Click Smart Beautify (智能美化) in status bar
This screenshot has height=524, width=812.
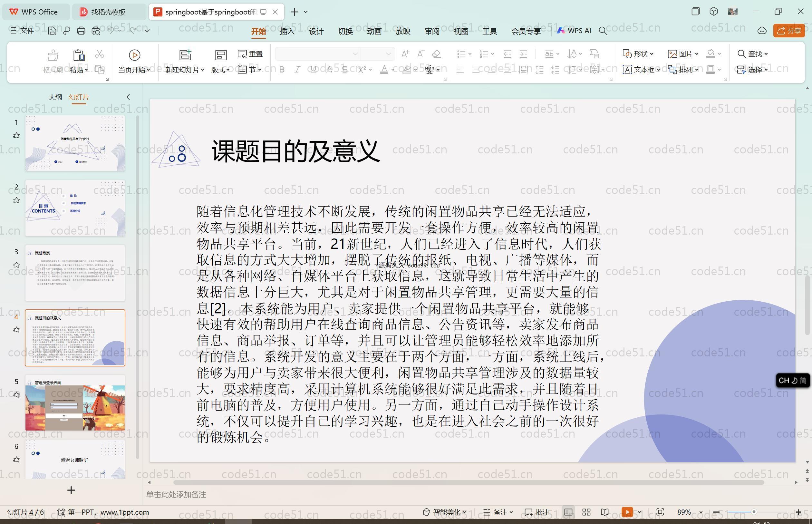445,512
